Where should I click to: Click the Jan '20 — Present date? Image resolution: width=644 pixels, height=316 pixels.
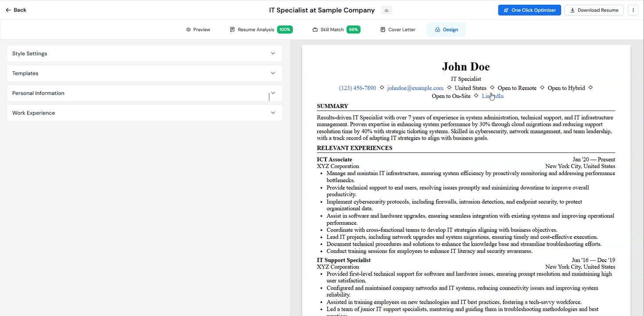(594, 160)
